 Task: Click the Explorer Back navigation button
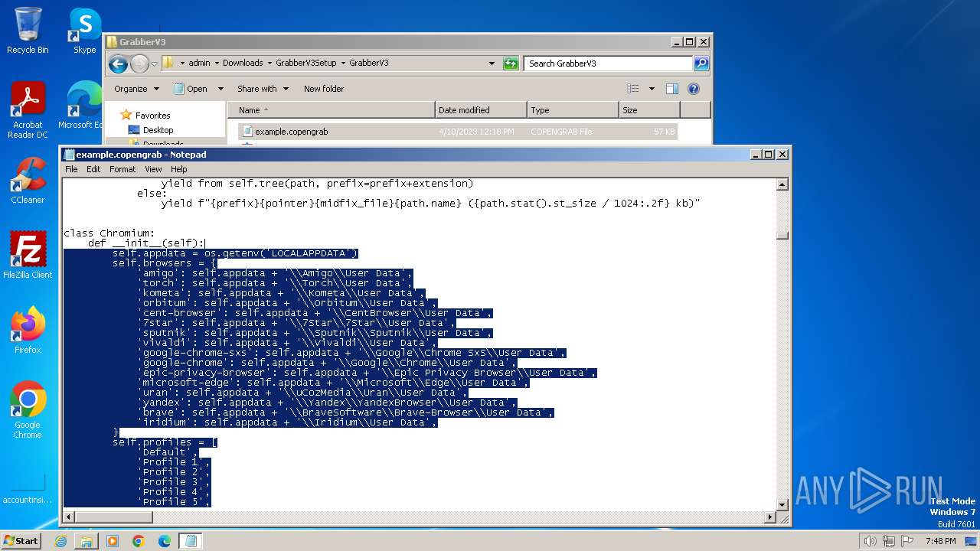click(118, 64)
